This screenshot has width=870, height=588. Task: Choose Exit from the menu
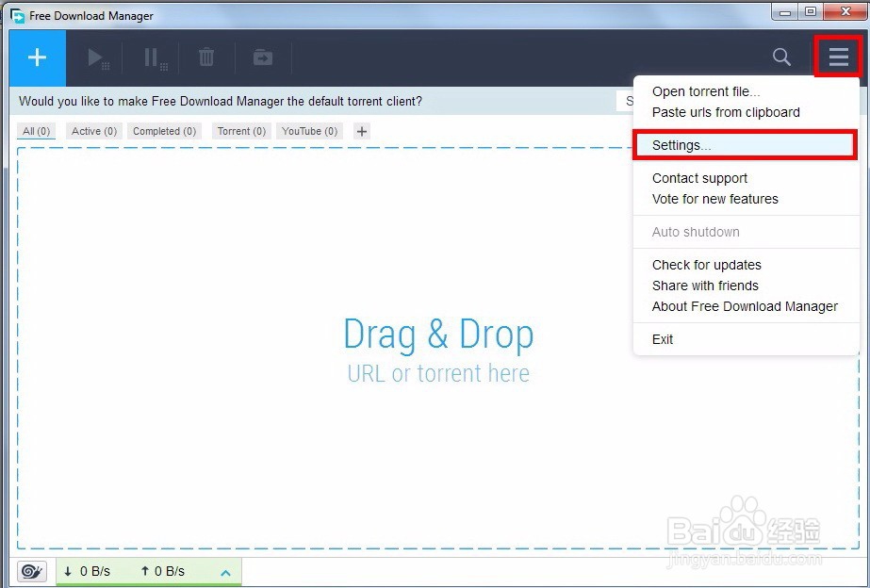[x=746, y=339]
